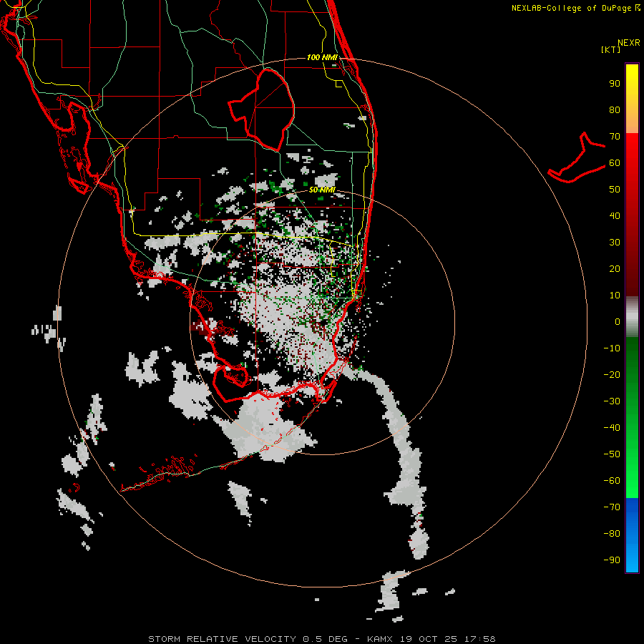Click the 70 value on velocity scale

tap(615, 137)
